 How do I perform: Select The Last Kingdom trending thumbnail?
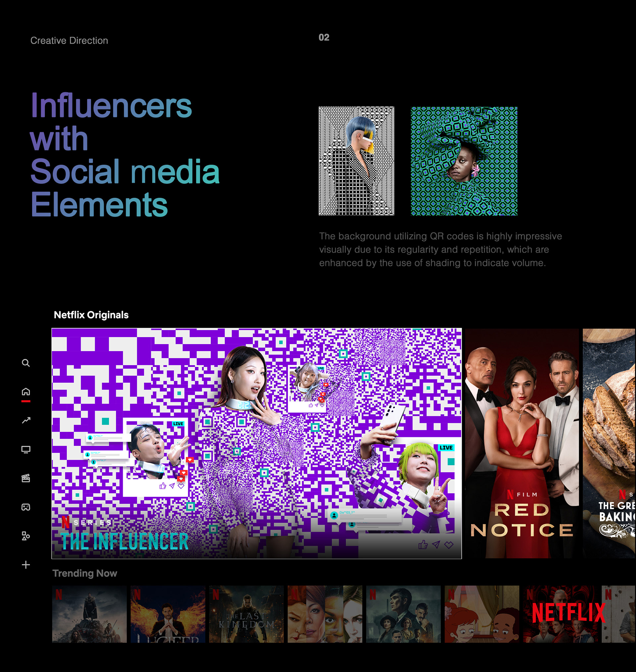pyautogui.click(x=246, y=614)
